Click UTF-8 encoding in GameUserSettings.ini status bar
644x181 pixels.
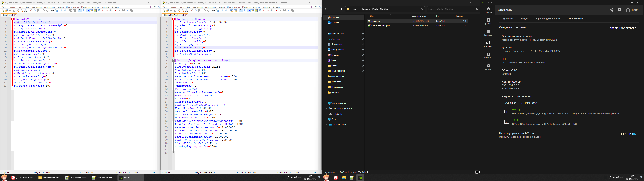pyautogui.click(x=297, y=172)
